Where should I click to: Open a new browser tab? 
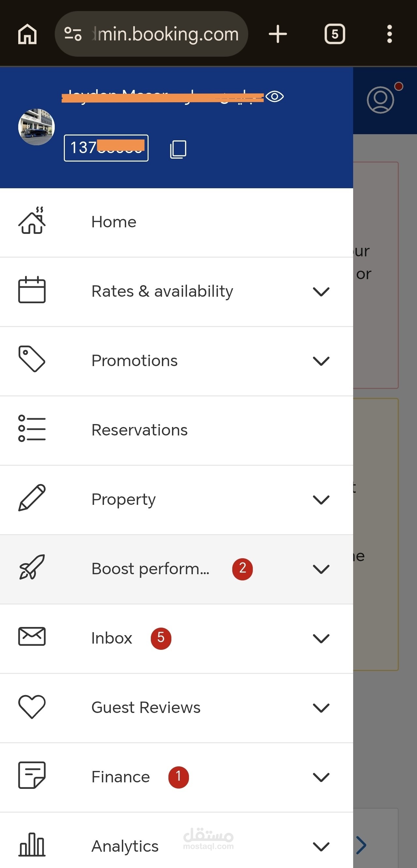[x=278, y=34]
